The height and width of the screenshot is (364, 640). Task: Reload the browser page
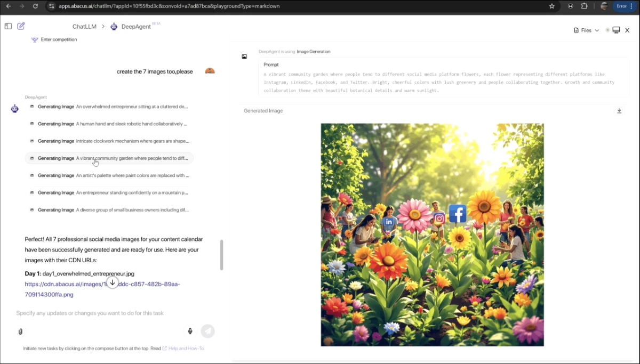35,6
